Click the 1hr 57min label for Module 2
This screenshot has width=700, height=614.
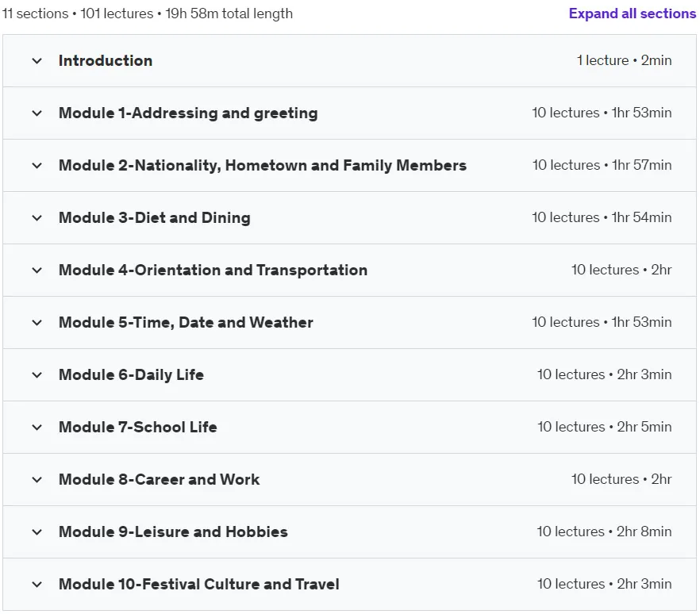click(x=641, y=165)
